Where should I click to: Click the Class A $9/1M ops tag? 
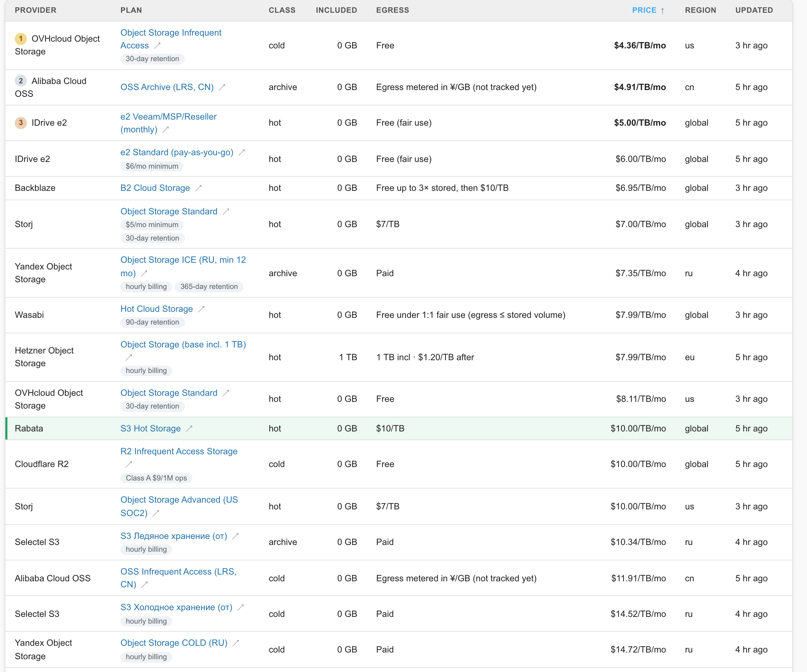[x=156, y=478]
